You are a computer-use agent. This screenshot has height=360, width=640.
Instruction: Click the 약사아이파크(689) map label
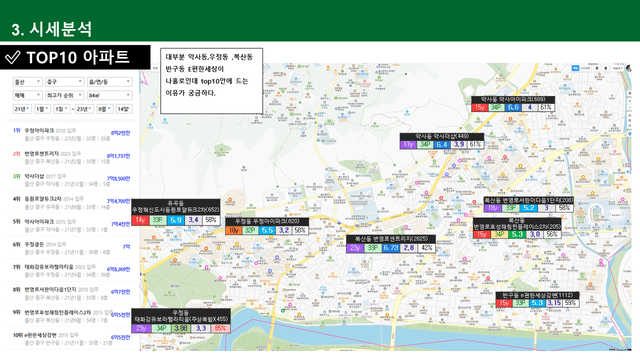tap(513, 99)
